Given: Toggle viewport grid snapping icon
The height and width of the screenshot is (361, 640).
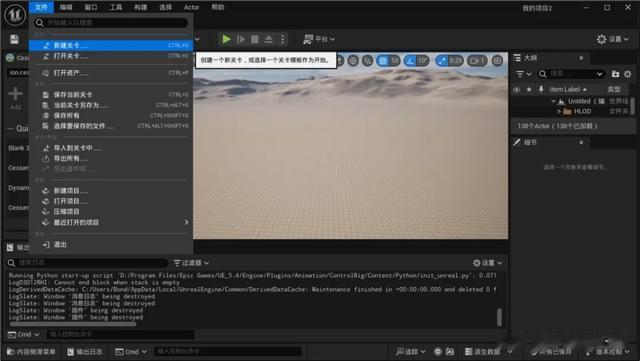Looking at the screenshot, I should click(x=383, y=61).
